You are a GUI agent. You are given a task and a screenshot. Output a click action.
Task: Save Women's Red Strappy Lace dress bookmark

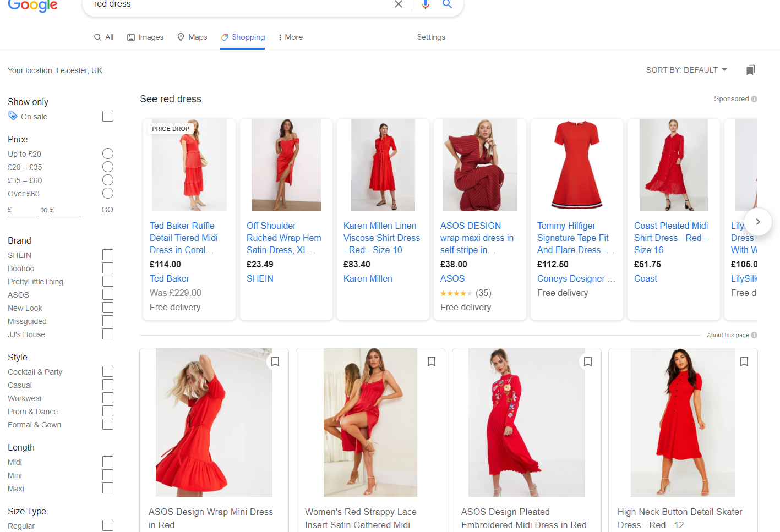coord(432,361)
